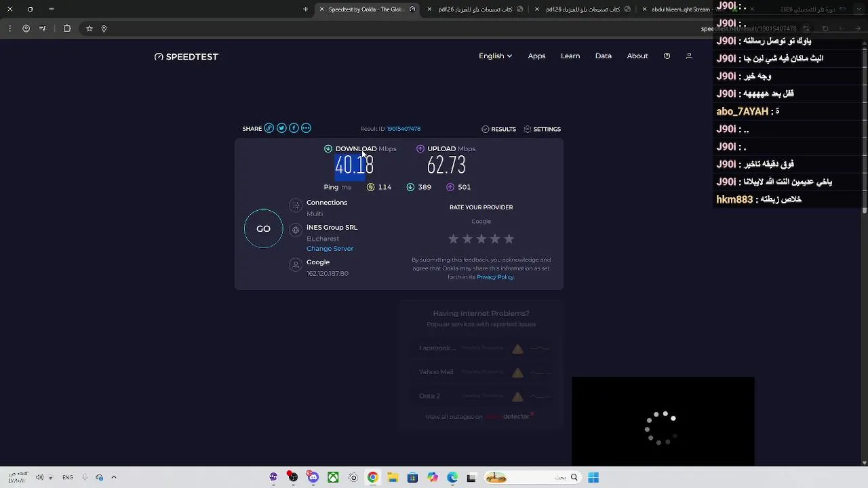The width and height of the screenshot is (868, 488).
Task: Click the location pin icon in the address bar
Action: tap(104, 28)
